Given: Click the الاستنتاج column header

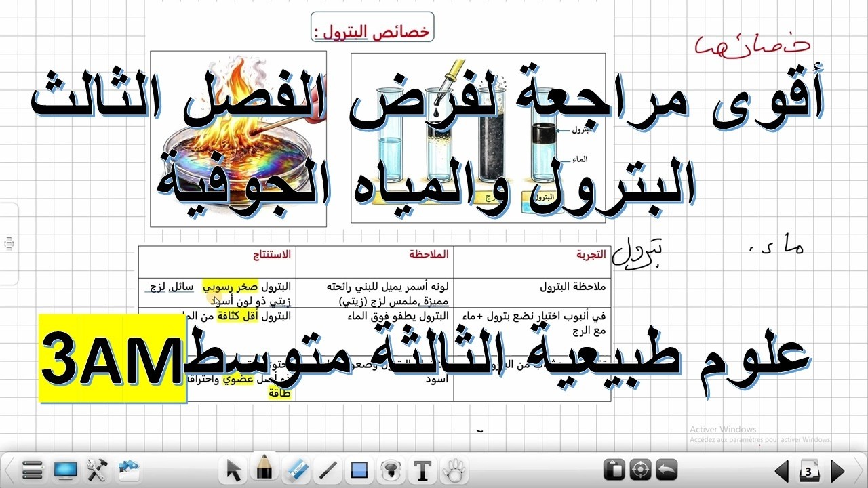Looking at the screenshot, I should click(271, 255).
